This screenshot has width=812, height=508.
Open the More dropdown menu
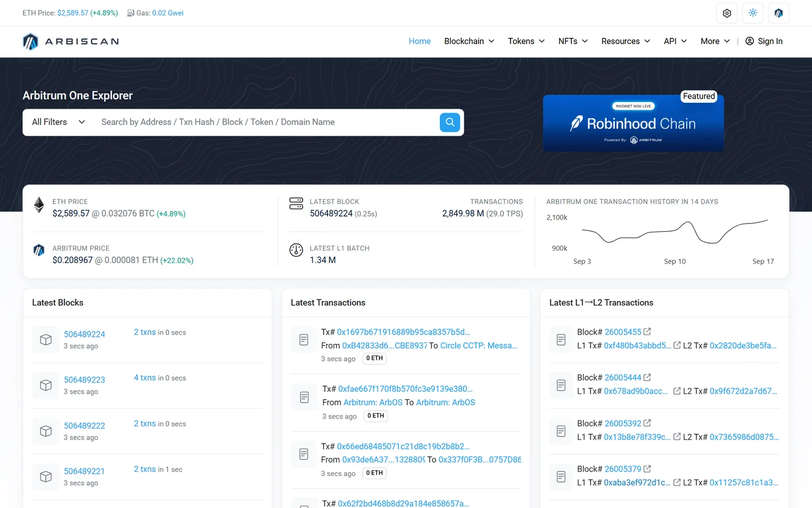tap(715, 41)
